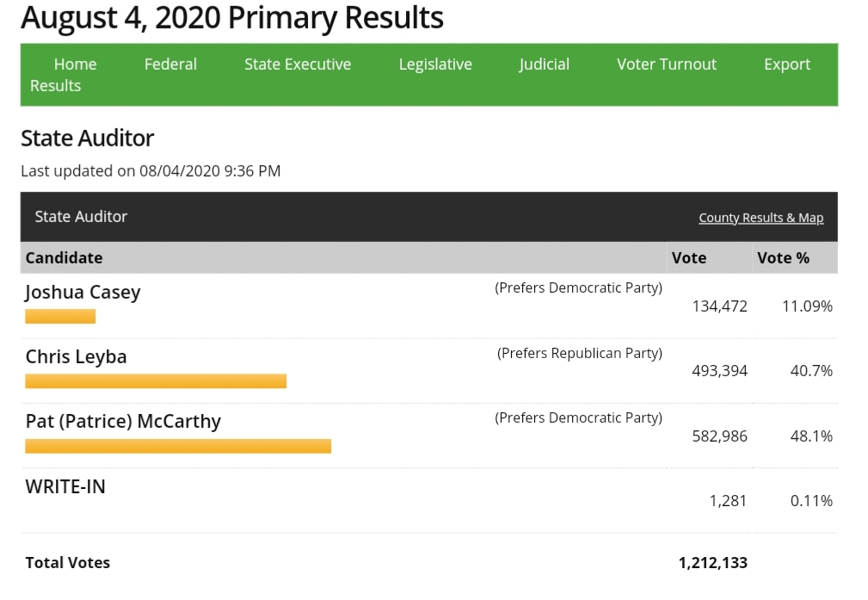Go to the Federal results menu
This screenshot has height=600, width=868.
(x=170, y=65)
